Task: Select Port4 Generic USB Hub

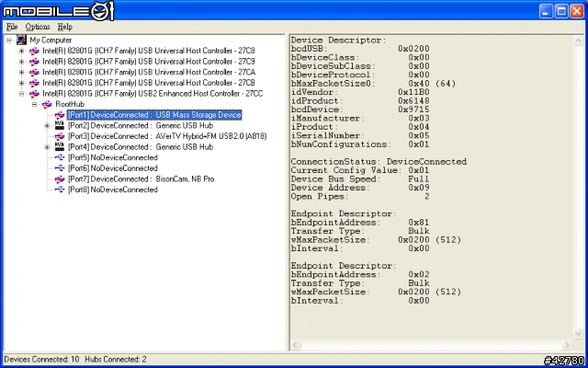Action: click(141, 147)
